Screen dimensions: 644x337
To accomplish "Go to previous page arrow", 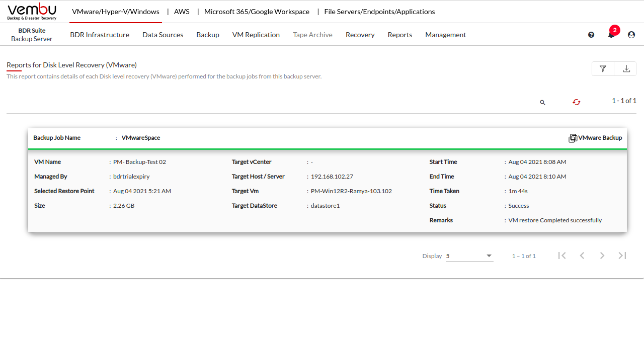I will tap(582, 256).
